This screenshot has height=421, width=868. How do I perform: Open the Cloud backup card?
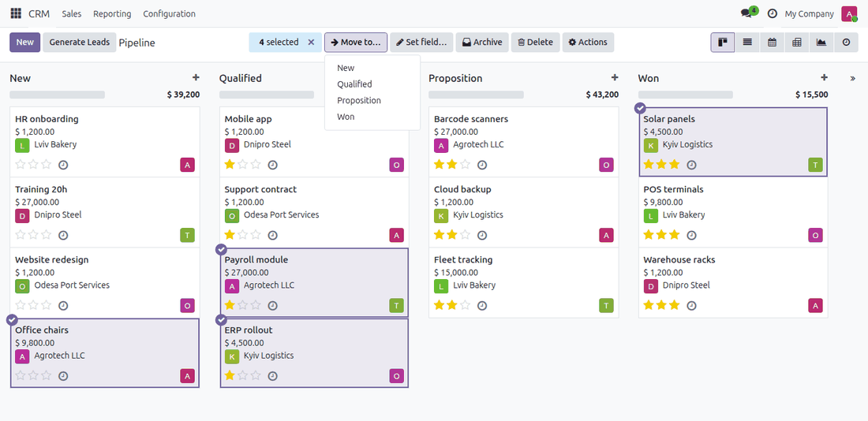[524, 212]
